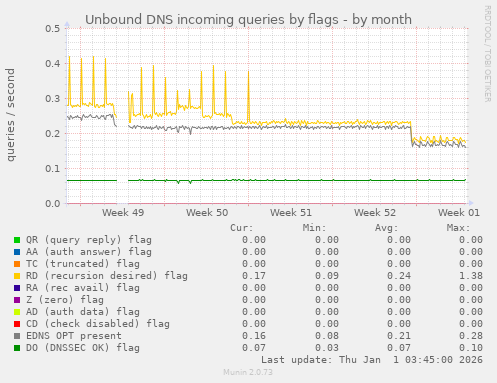The image size is (497, 383).
Task: Click the 'QR (query reply) flag' legend label
Action: pos(89,240)
